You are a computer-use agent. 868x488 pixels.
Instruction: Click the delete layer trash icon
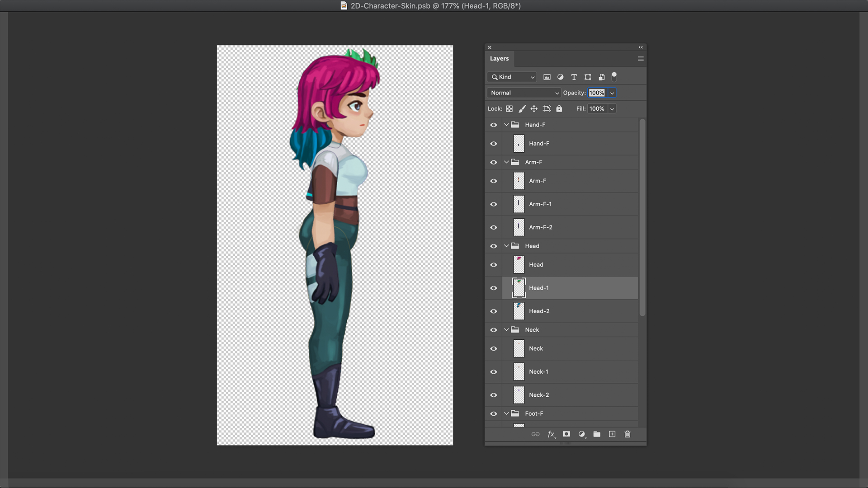627,434
